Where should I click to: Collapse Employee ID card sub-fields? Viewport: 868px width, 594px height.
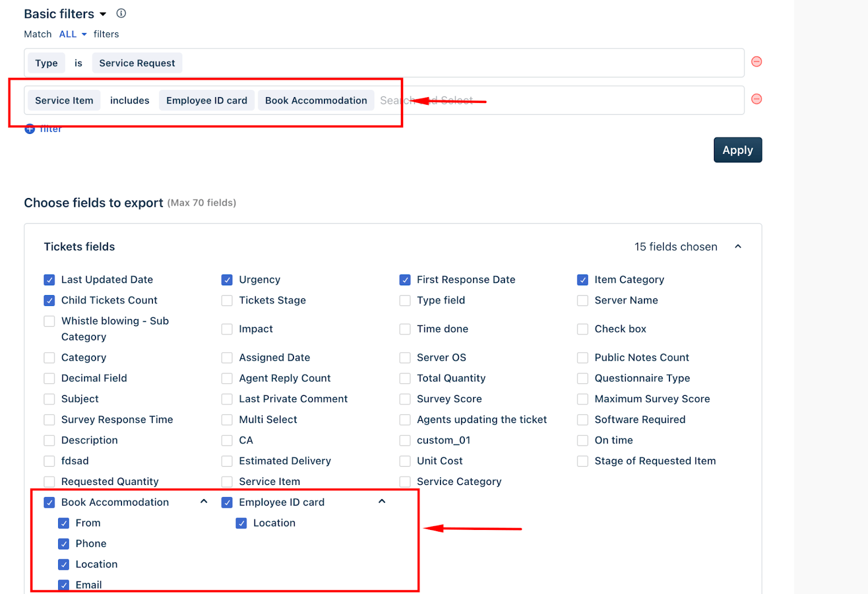point(382,502)
